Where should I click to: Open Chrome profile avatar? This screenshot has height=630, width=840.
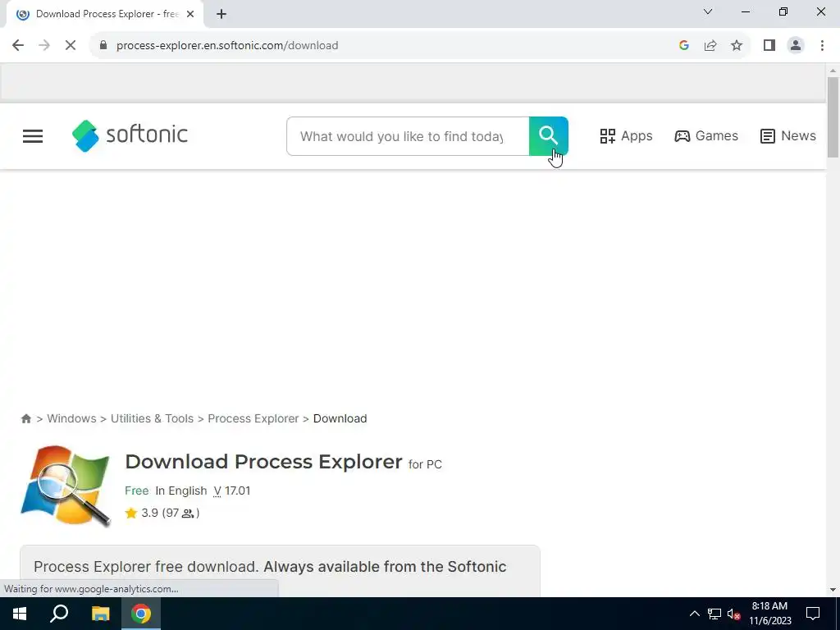[x=796, y=46]
